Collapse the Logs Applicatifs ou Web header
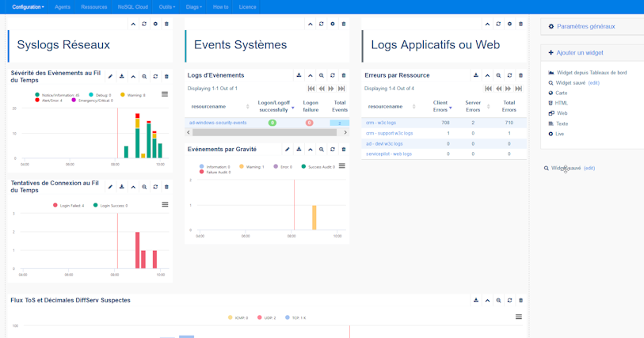Screen dimensions: 644x338 (487, 25)
